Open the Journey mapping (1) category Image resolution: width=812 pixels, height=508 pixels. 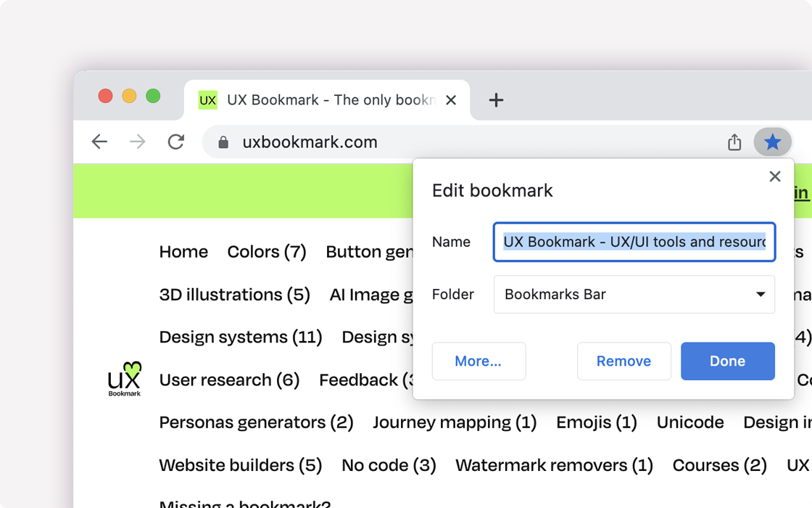455,422
